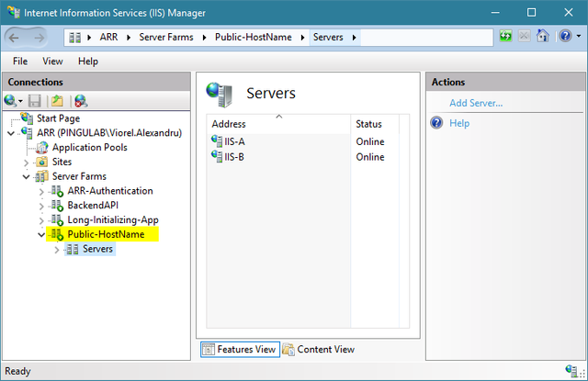
Task: Expand the ARR-Authentication farm
Action: coord(41,192)
